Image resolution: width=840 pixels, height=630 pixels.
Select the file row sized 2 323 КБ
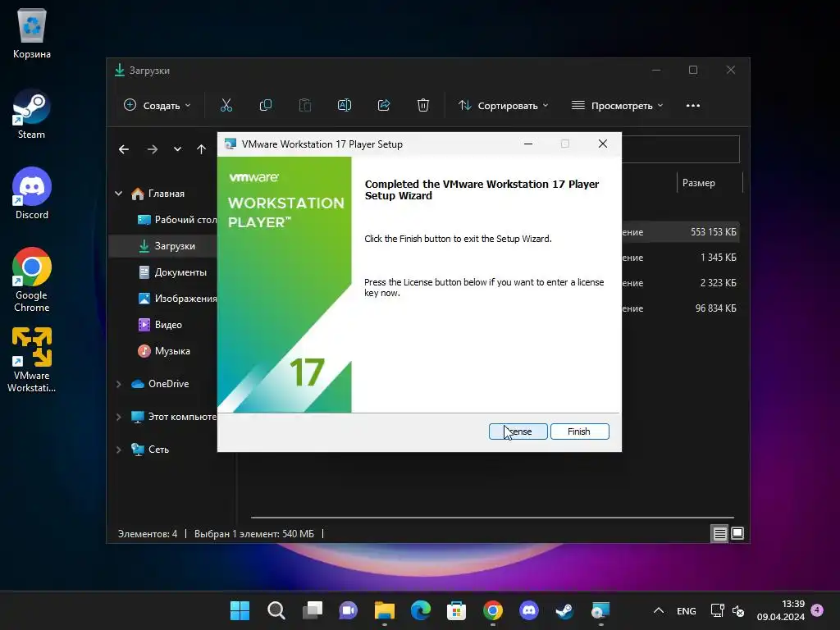680,283
